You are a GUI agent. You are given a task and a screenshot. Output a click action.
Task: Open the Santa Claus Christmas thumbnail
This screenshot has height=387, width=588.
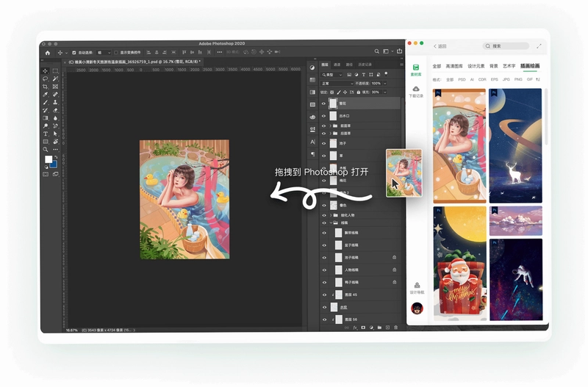click(460, 263)
